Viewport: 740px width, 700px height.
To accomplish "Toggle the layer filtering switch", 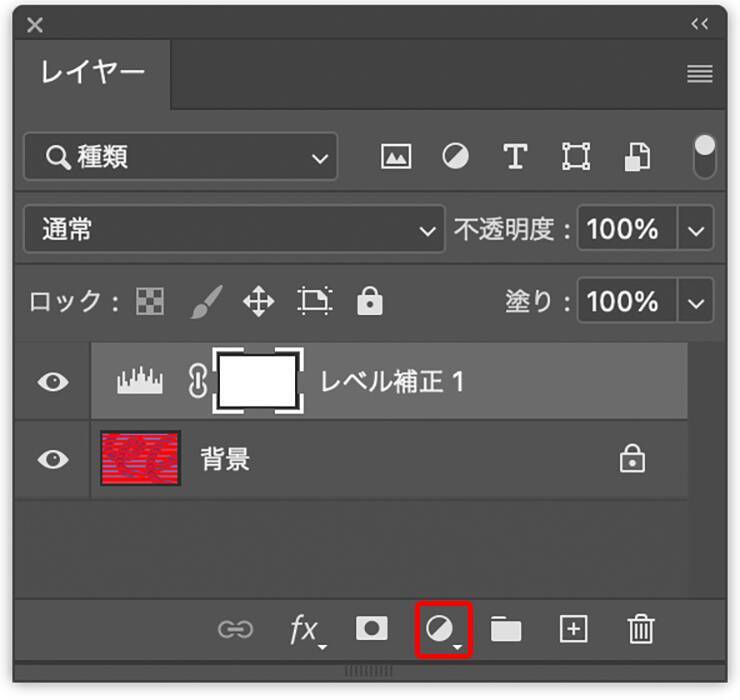I will [705, 157].
